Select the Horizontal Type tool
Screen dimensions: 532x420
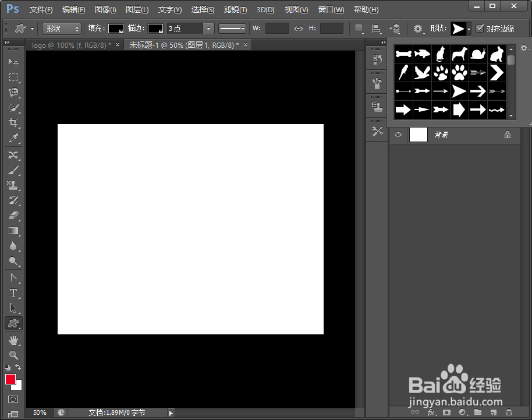[x=13, y=292]
